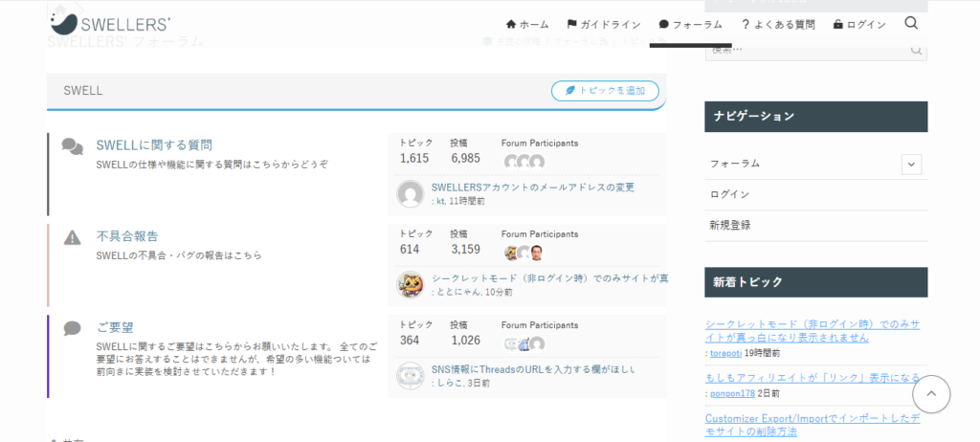Click the ログイン header menu item

tap(859, 24)
